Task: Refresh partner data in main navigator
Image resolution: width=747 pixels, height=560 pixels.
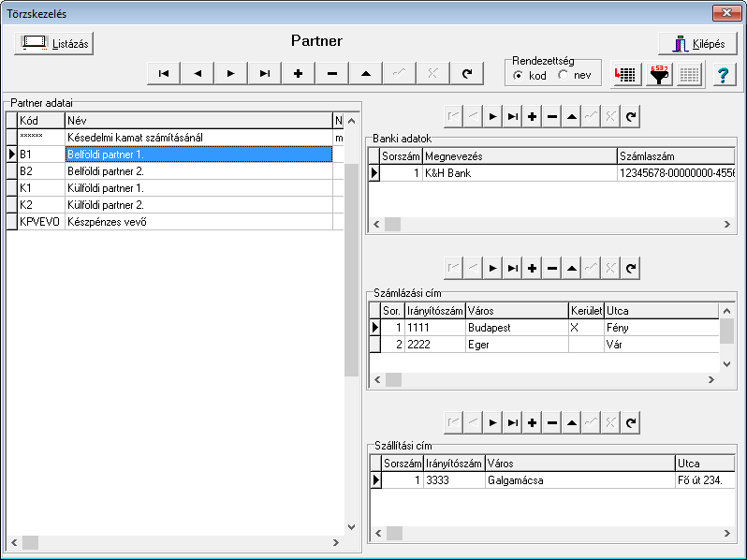Action: (x=467, y=73)
